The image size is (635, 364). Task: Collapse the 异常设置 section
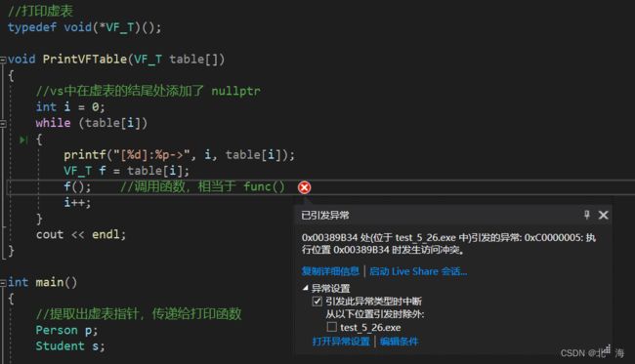(306, 288)
